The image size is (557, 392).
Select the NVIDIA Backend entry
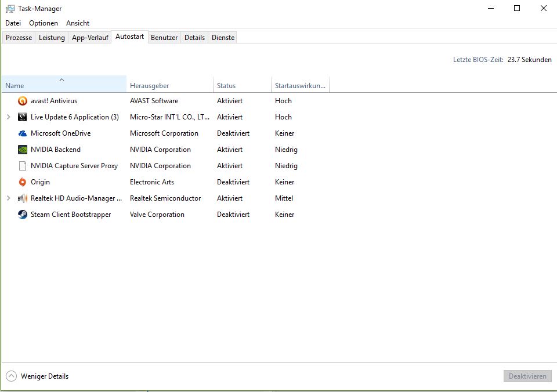pyautogui.click(x=56, y=150)
